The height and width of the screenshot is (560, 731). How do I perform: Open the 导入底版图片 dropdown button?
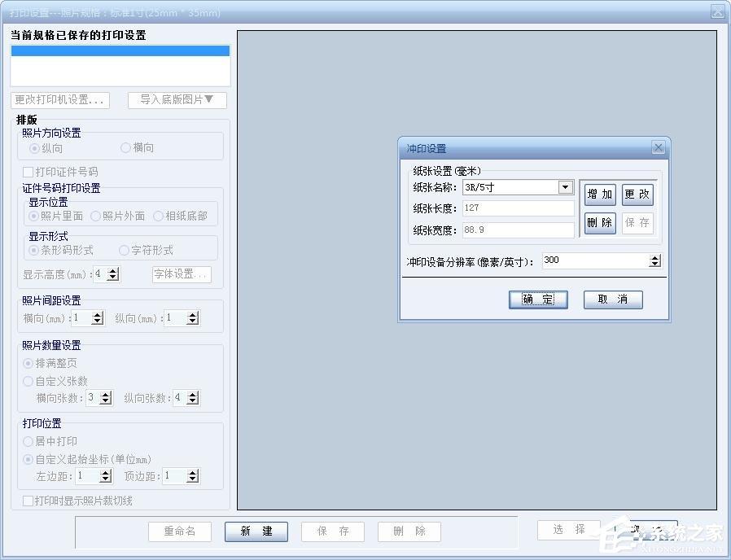[x=177, y=100]
